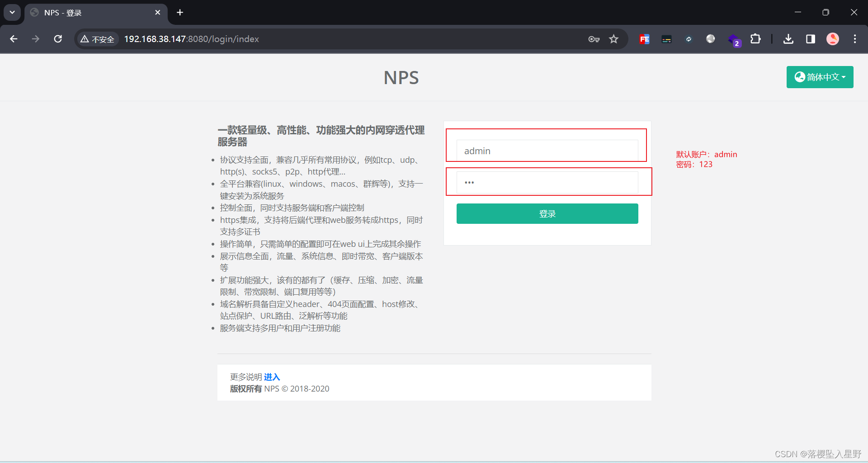868x463 pixels.
Task: Click the '版权所有 NPS © 2018-2020' text
Action: tap(279, 389)
